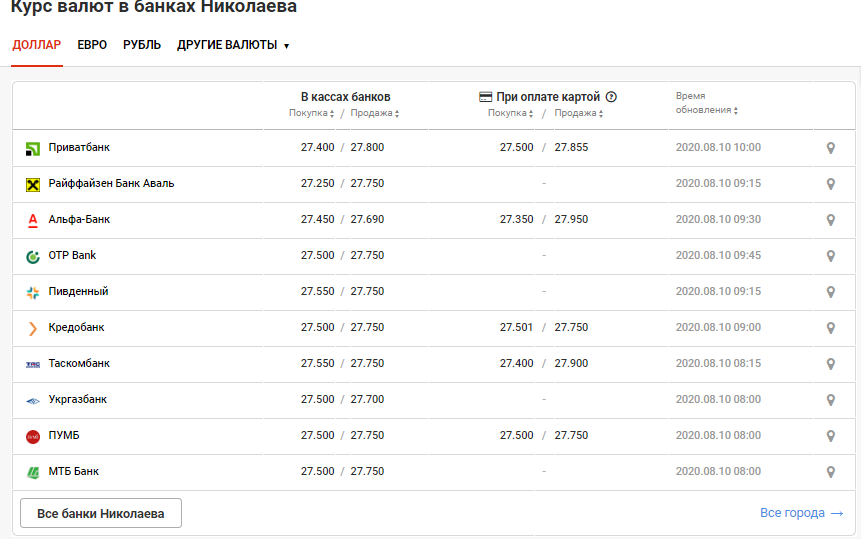Switch to the Рубль tab
861x539 pixels.
click(142, 45)
